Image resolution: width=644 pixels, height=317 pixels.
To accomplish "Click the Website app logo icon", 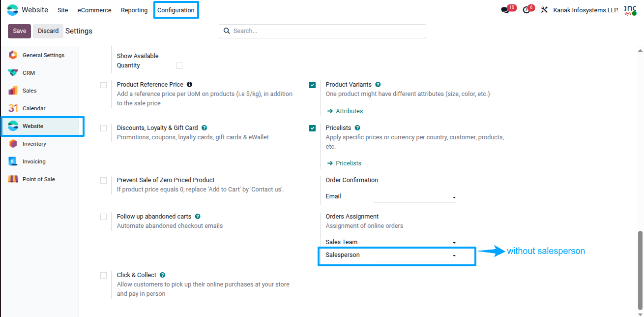I will (12, 10).
